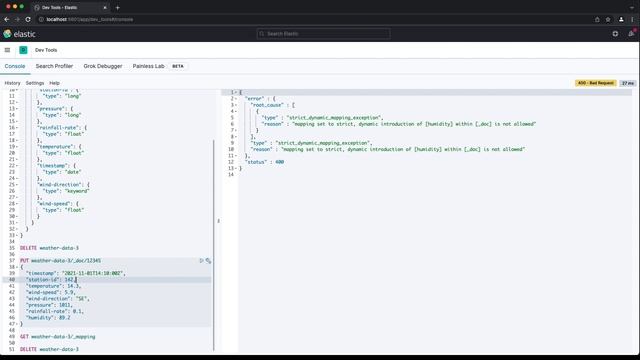
Task: Open the wrench request options icon
Action: (208, 260)
